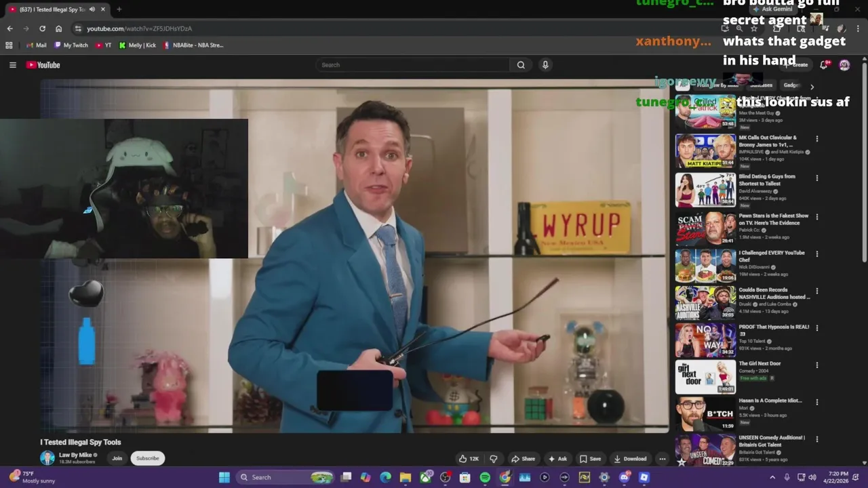This screenshot has width=868, height=488.
Task: Open options for Blind Dating 6 Guys video
Action: tap(817, 178)
